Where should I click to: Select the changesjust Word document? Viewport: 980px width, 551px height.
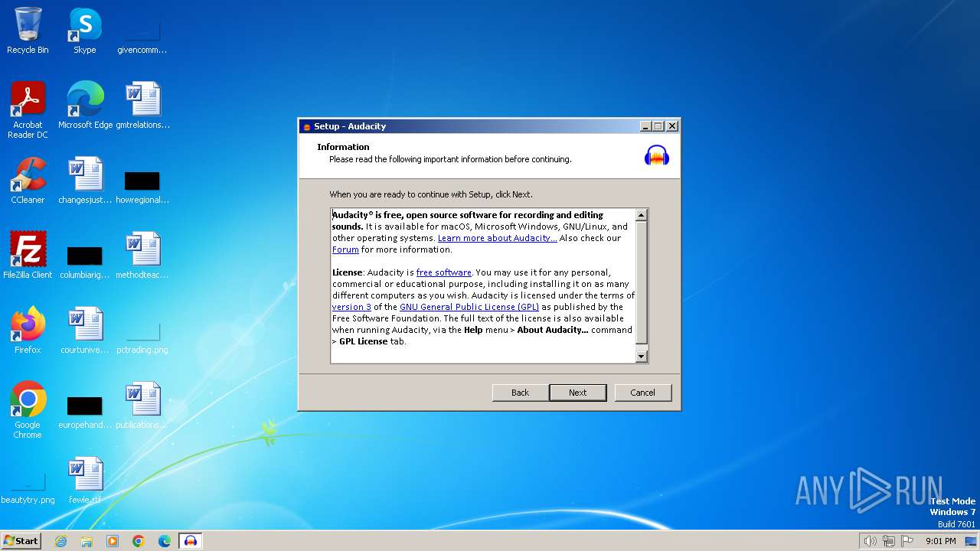pos(85,180)
